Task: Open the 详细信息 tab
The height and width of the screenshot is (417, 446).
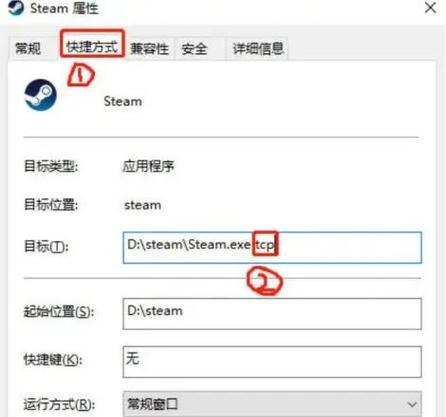Action: [x=258, y=49]
